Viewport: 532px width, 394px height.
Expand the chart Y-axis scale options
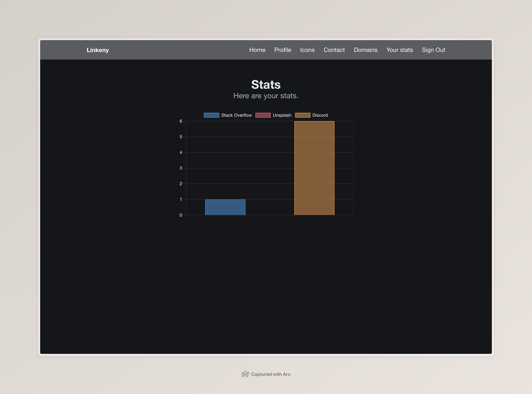point(180,168)
